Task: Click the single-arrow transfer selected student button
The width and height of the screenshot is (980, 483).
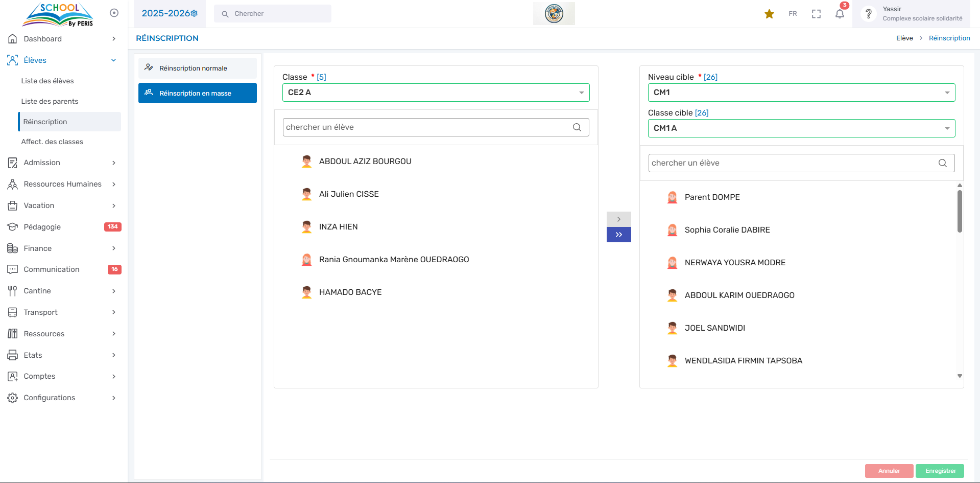Action: (x=618, y=219)
